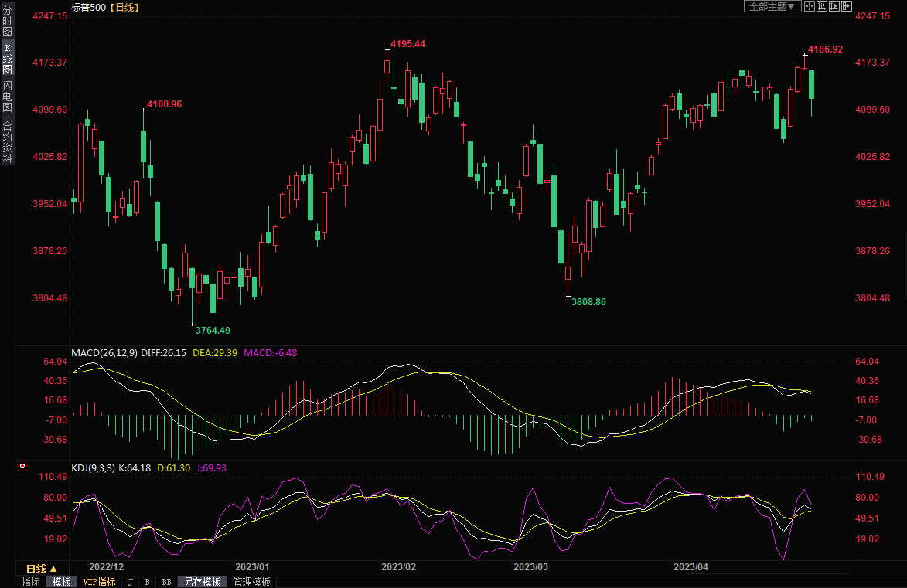
Task: Open the VIP指标 tab
Action: point(99,582)
